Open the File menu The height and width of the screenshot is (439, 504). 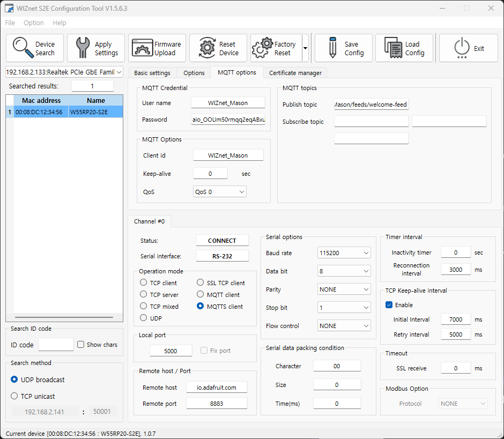click(x=10, y=23)
